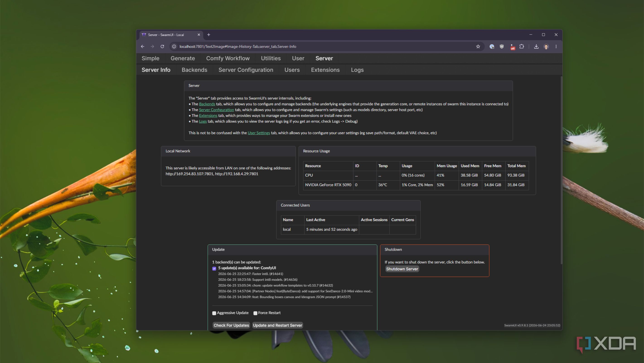Enable the Aggressive Update checkbox
The width and height of the screenshot is (644, 363).
click(x=214, y=313)
